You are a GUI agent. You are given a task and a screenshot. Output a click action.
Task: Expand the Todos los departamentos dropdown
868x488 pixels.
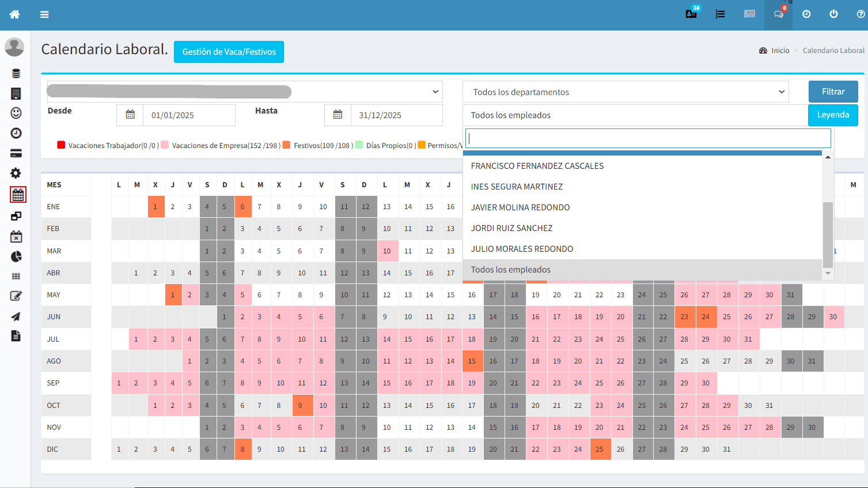pos(626,92)
